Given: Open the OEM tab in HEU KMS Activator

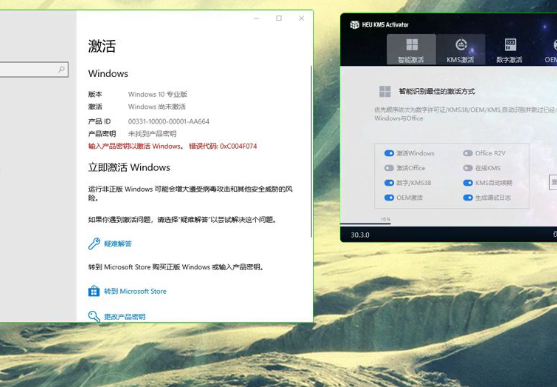Looking at the screenshot, I should (x=550, y=49).
